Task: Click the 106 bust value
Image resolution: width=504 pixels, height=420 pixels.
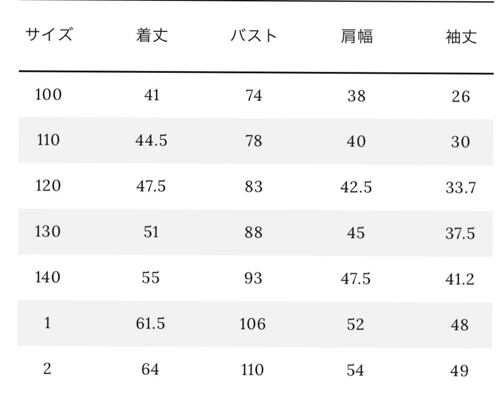Action: coord(252,324)
